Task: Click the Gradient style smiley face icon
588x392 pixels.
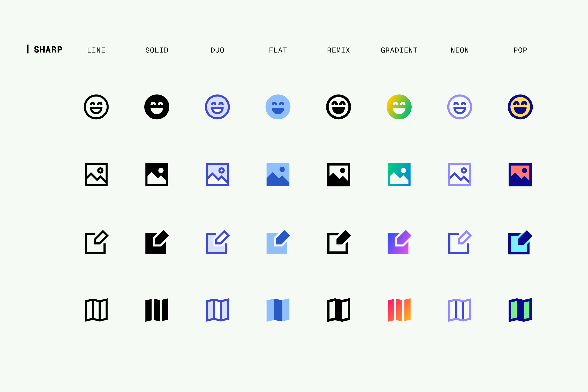Action: pyautogui.click(x=399, y=107)
